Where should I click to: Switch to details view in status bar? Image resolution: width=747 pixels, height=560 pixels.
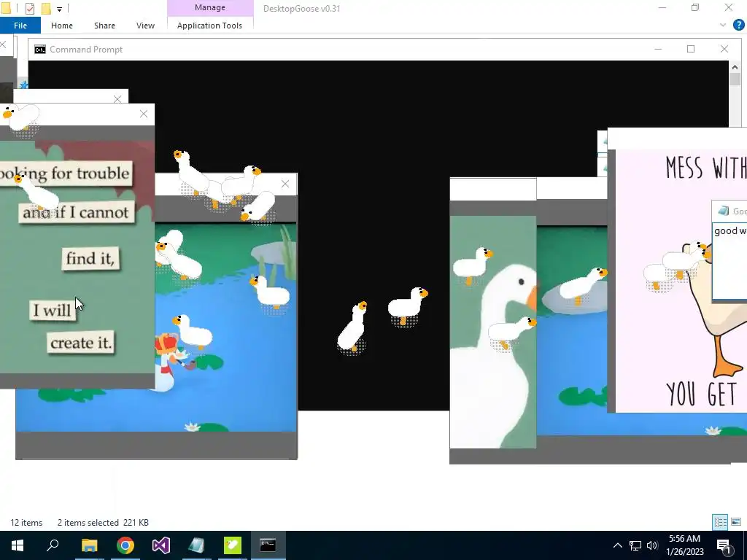pos(720,522)
